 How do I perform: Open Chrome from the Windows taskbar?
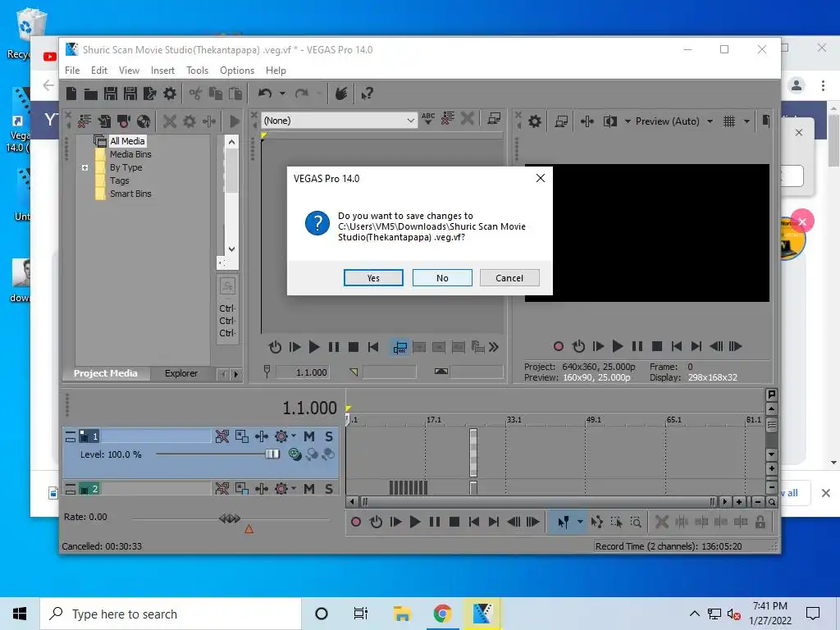pyautogui.click(x=442, y=614)
